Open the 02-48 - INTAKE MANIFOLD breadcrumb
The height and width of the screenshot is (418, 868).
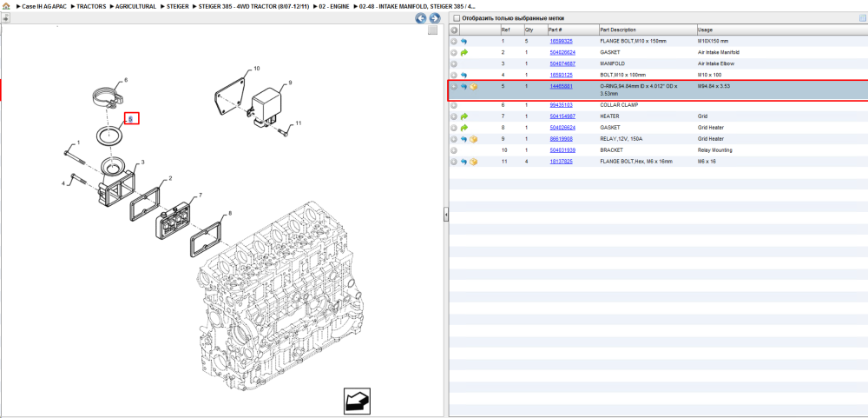click(x=417, y=6)
